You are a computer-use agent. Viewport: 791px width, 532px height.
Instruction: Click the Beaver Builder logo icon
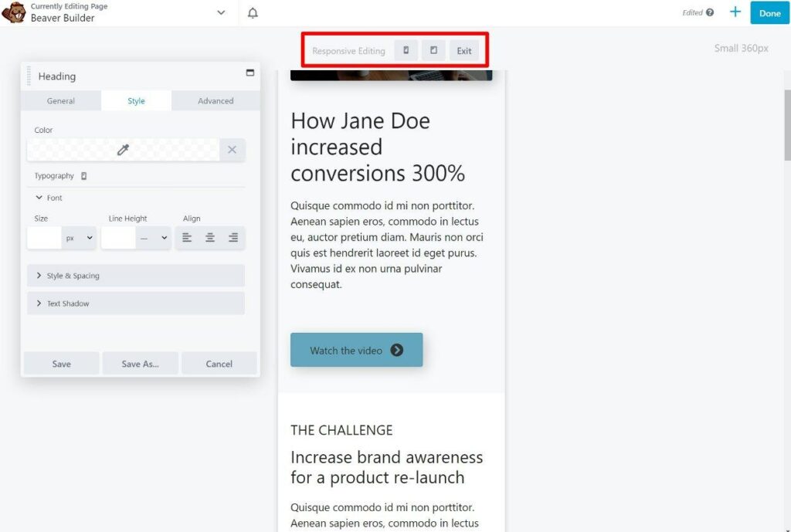14,12
